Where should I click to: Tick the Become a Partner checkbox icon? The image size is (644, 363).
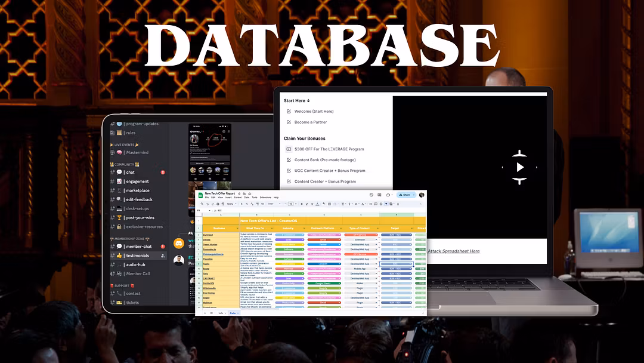pos(289,122)
